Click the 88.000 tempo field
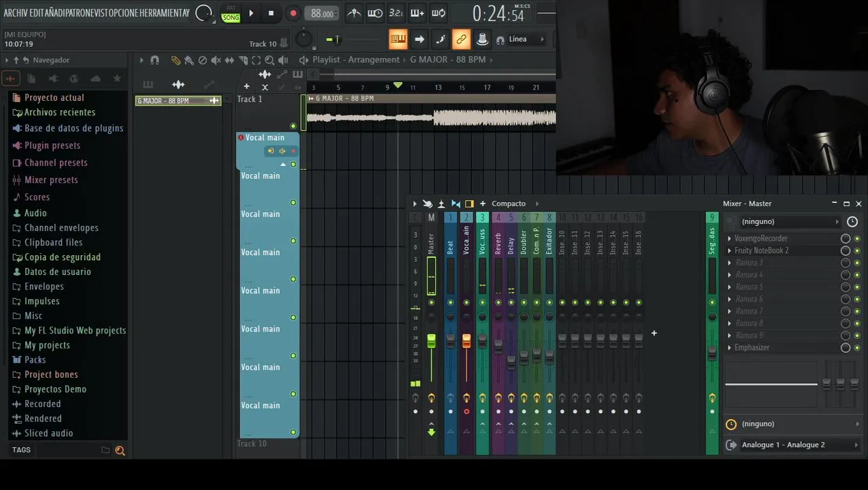The image size is (868, 490). coord(322,14)
